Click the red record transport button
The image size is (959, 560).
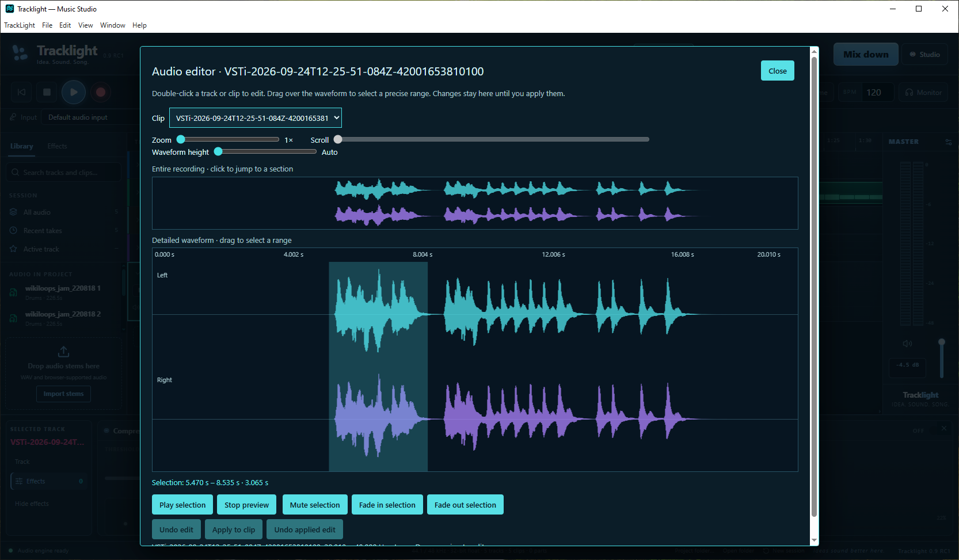click(x=101, y=92)
